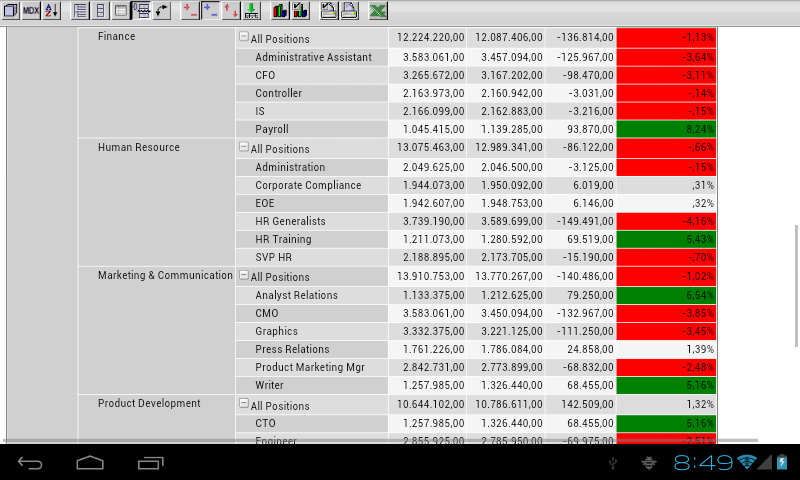Click the Payroll position label
The image size is (800, 480).
[x=272, y=129]
